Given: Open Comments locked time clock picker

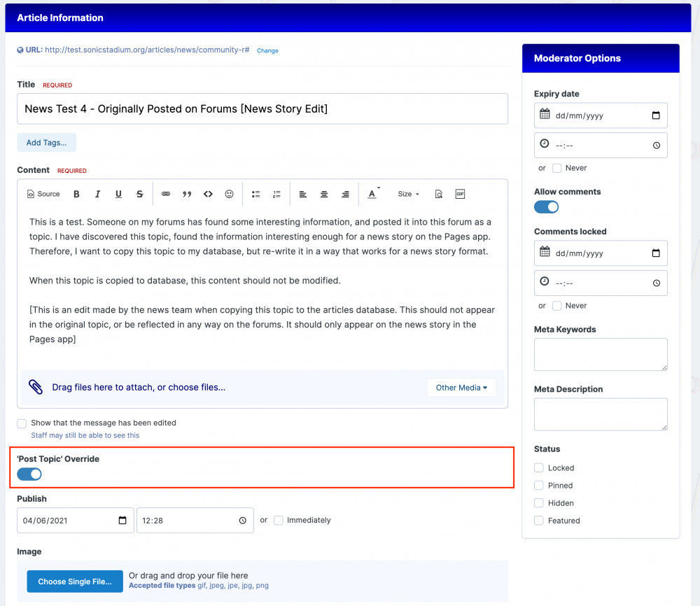Looking at the screenshot, I should 657,283.
